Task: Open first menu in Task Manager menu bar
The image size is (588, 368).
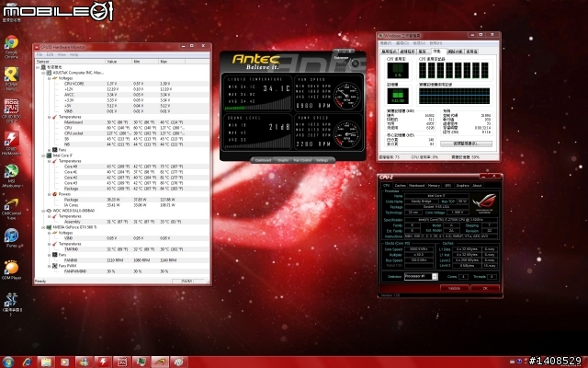Action: 386,43
